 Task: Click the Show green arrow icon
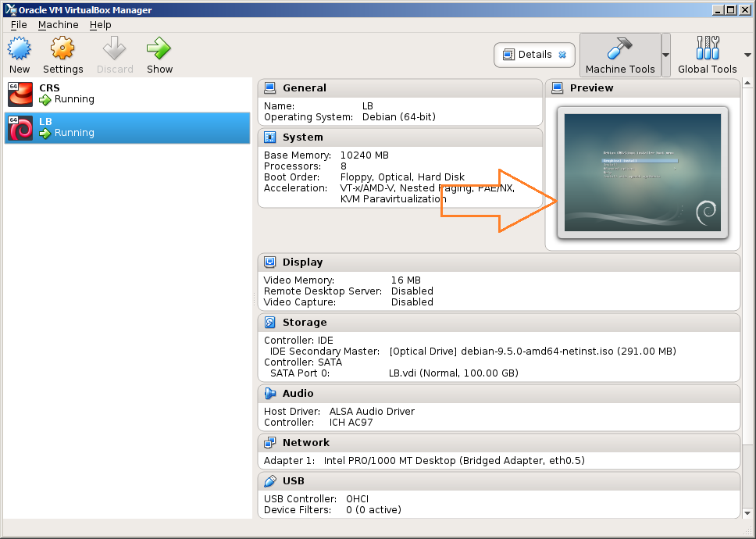click(x=159, y=48)
